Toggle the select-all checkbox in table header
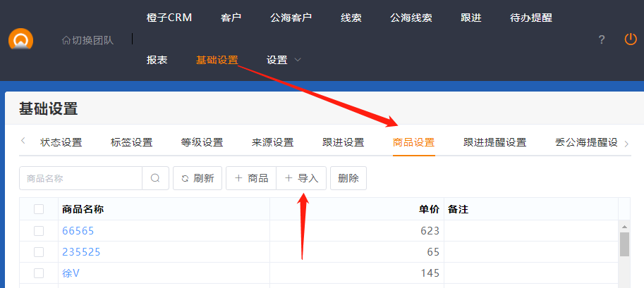644x288 pixels. pos(39,209)
